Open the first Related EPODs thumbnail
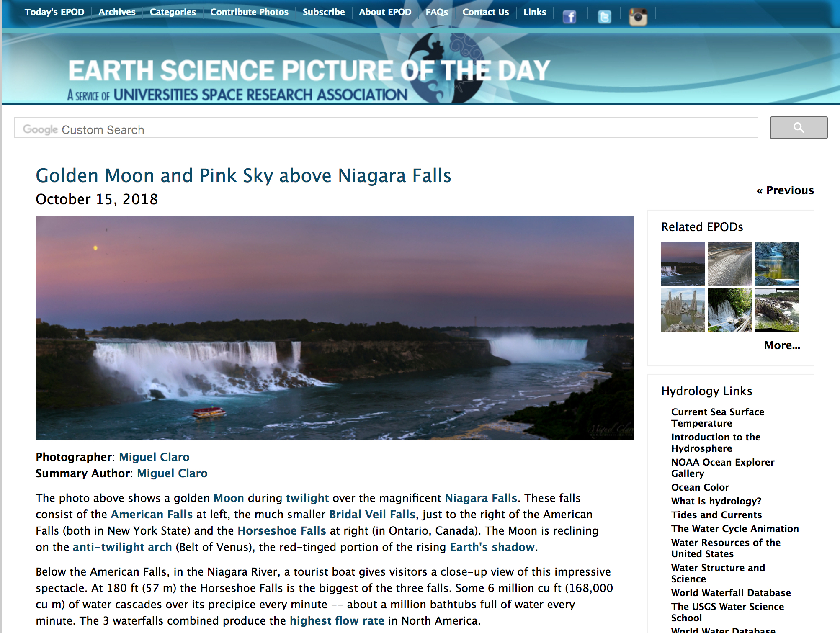This screenshot has width=840, height=633. click(x=683, y=263)
